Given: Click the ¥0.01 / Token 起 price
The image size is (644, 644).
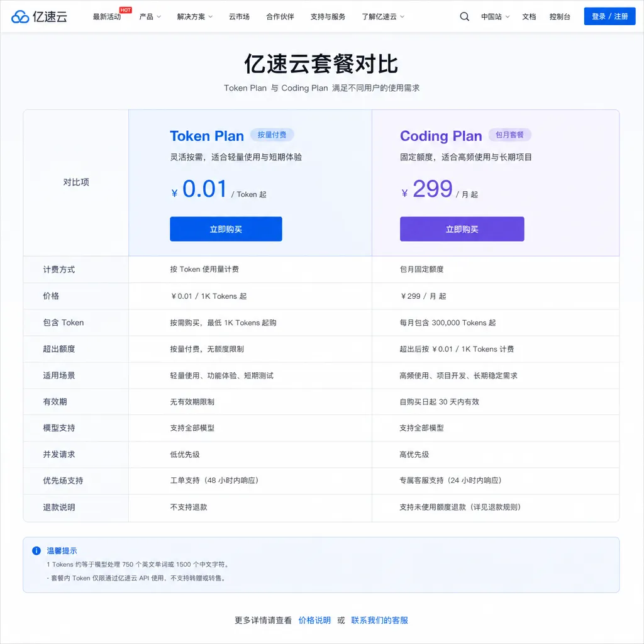Looking at the screenshot, I should click(x=218, y=189).
